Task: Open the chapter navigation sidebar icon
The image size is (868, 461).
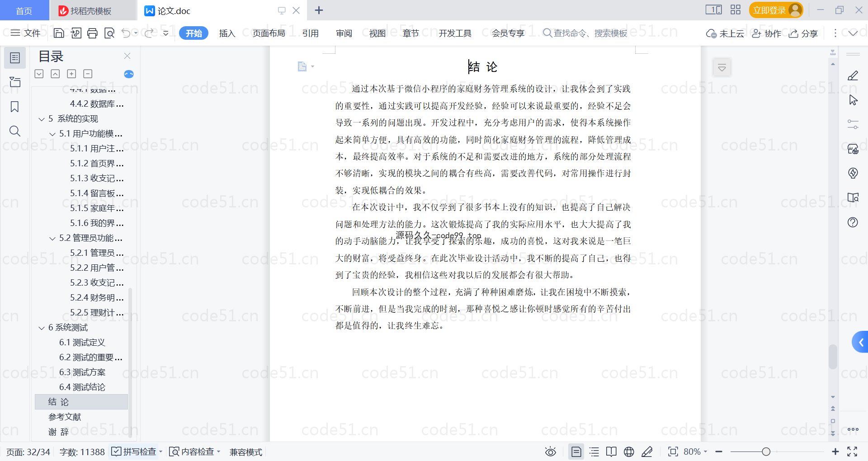Action: click(15, 82)
